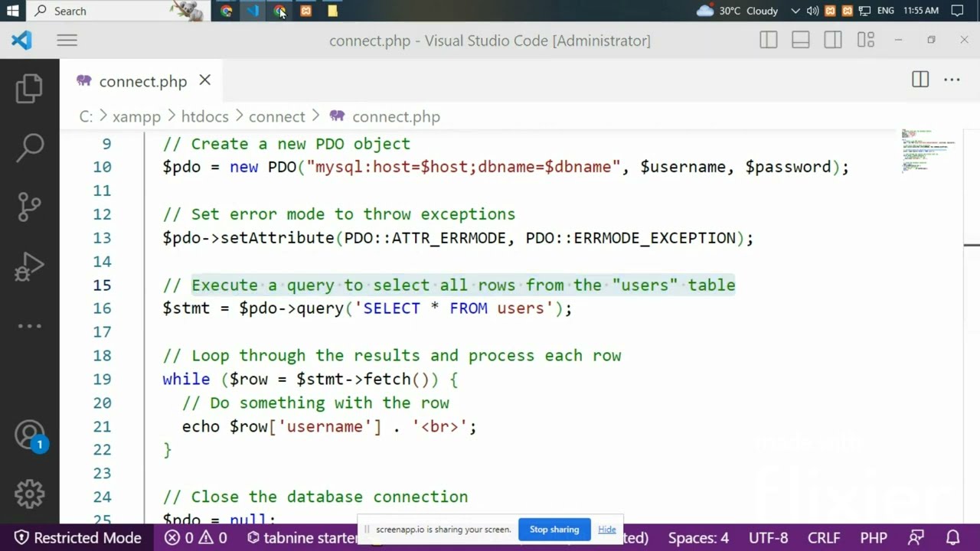The image size is (980, 551).
Task: Open the first Chrome icon on taskbar
Action: coord(226,11)
